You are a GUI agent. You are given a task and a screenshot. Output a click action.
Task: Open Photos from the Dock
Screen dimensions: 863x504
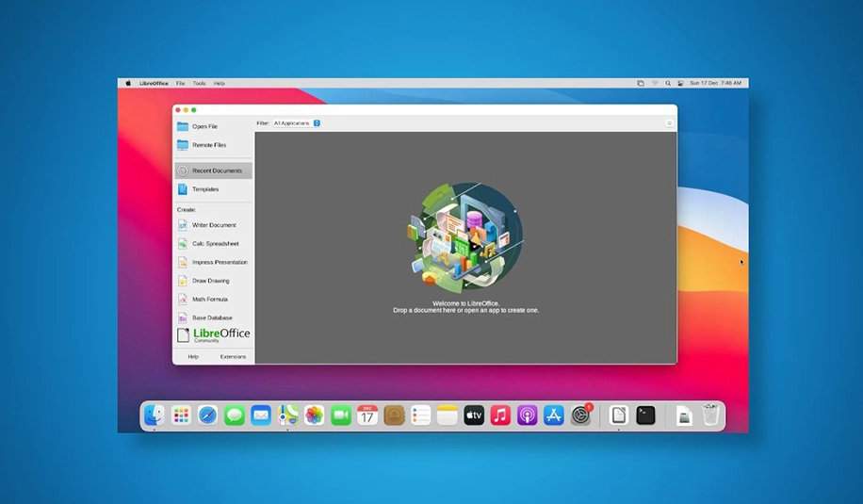tap(315, 415)
